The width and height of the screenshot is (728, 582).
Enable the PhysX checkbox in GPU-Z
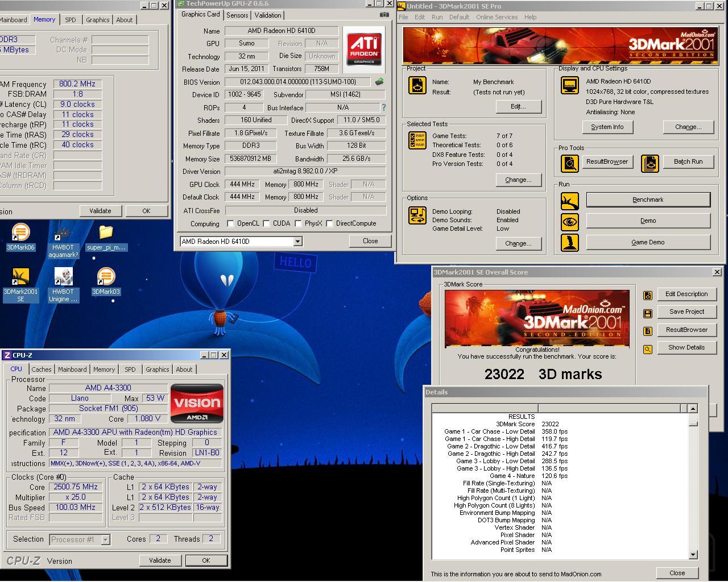[x=298, y=223]
